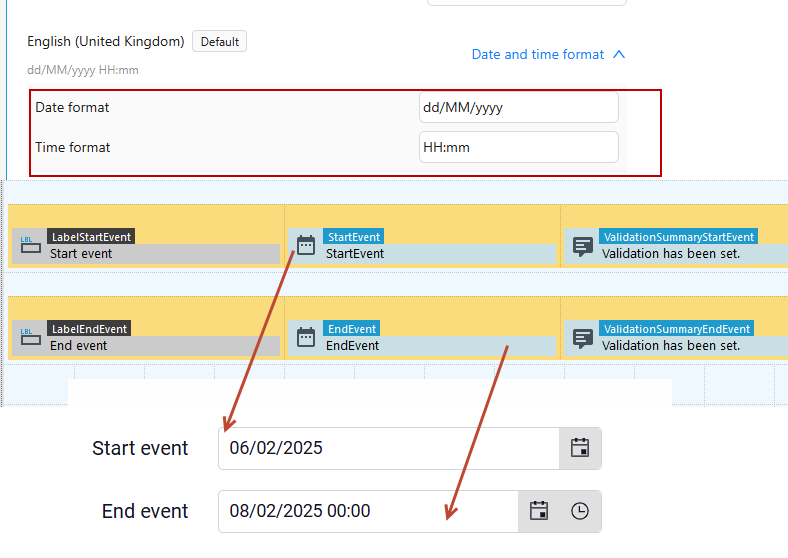Open the calendar picker for Start event

(580, 448)
